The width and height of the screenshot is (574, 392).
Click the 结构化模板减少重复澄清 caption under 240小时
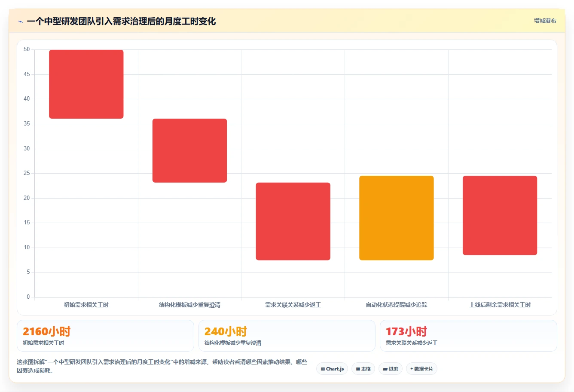click(233, 343)
